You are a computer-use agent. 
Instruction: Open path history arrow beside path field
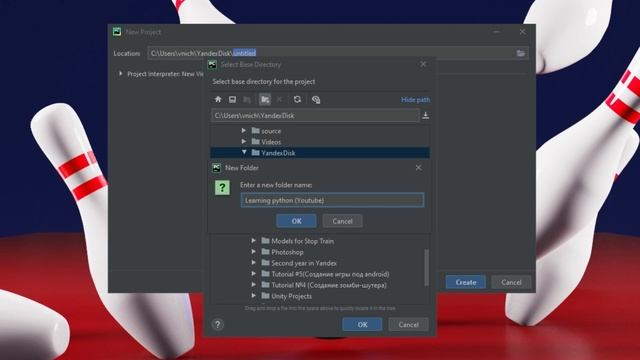(x=425, y=116)
